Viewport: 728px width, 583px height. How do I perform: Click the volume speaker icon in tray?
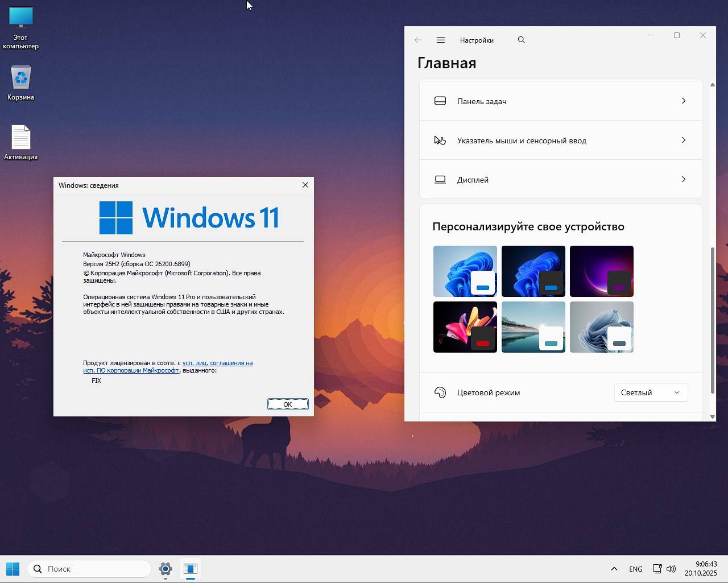pos(671,569)
